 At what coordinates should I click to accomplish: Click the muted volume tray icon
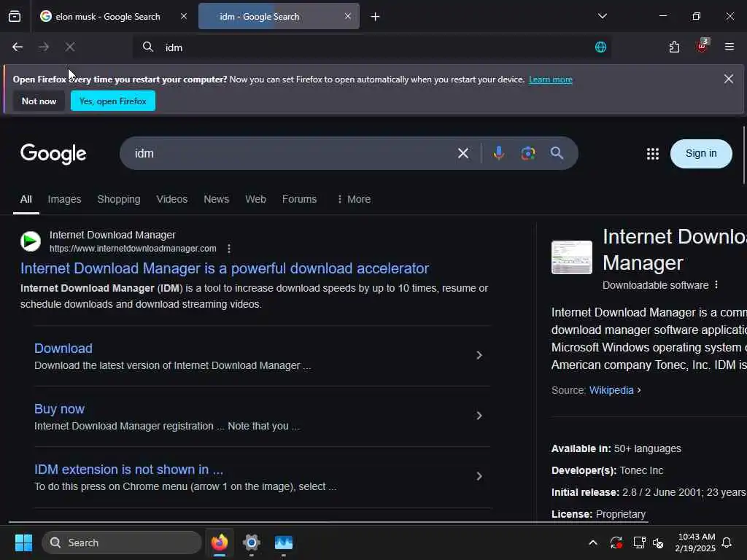click(x=659, y=542)
